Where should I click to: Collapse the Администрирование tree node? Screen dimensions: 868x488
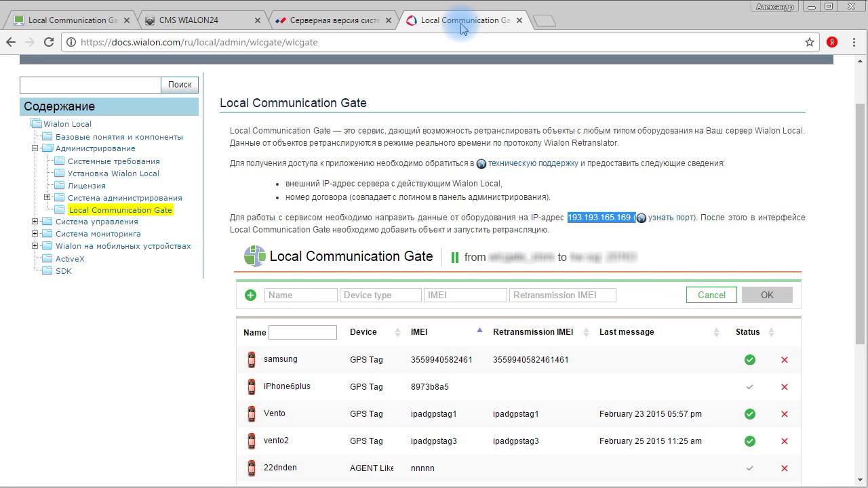35,148
